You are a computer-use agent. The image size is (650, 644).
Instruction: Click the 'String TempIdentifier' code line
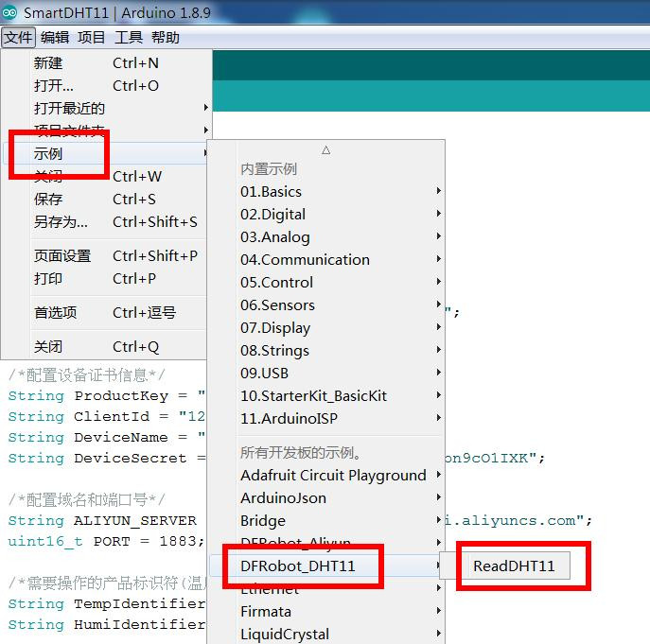click(x=107, y=603)
